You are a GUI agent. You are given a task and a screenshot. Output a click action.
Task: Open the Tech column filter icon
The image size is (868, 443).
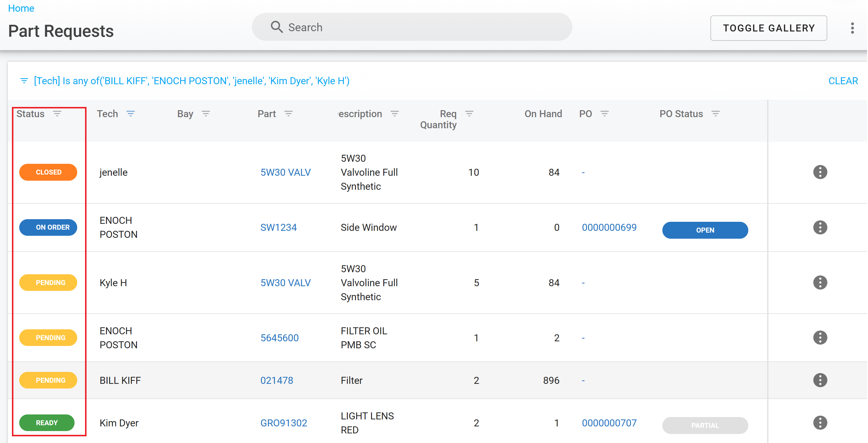coord(131,114)
